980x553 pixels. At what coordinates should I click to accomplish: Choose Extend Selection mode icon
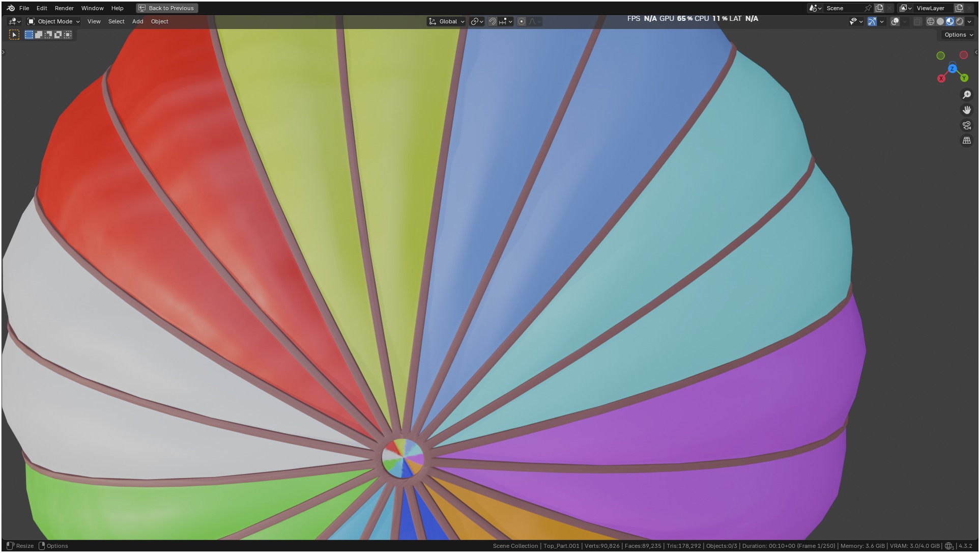[x=39, y=35]
